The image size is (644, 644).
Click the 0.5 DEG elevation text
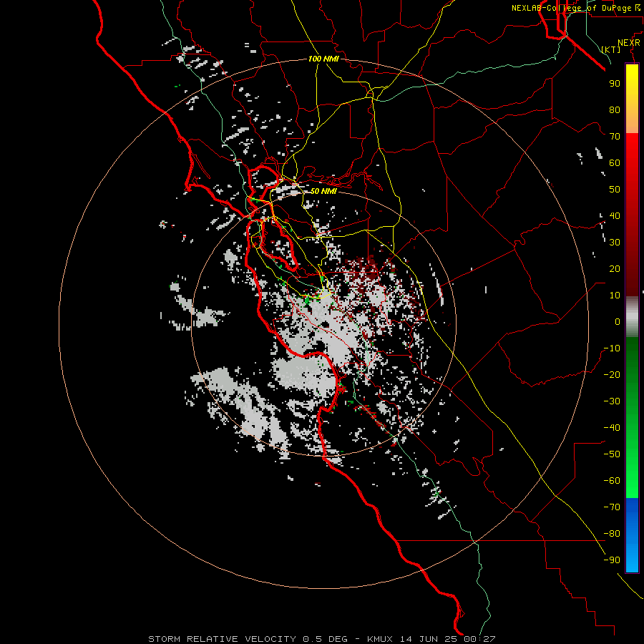tap(325, 639)
